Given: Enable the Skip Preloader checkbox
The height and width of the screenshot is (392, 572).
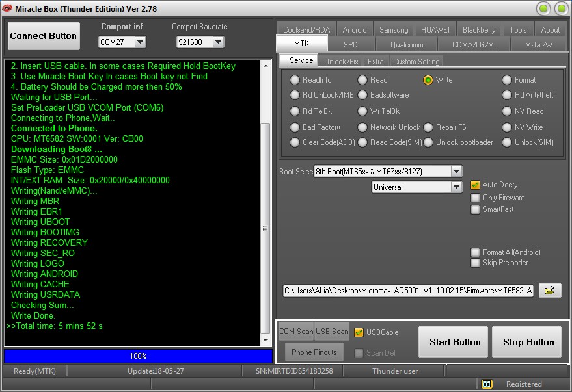Looking at the screenshot, I should click(475, 263).
